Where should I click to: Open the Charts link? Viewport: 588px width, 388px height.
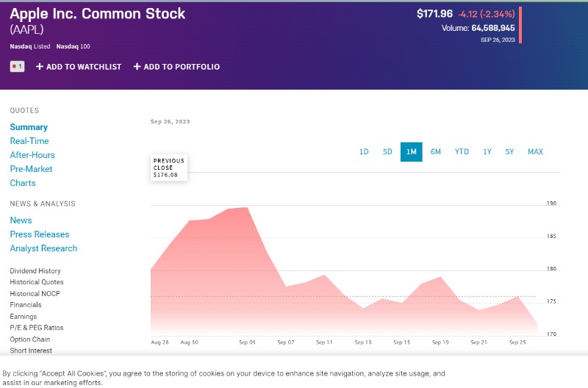[23, 183]
